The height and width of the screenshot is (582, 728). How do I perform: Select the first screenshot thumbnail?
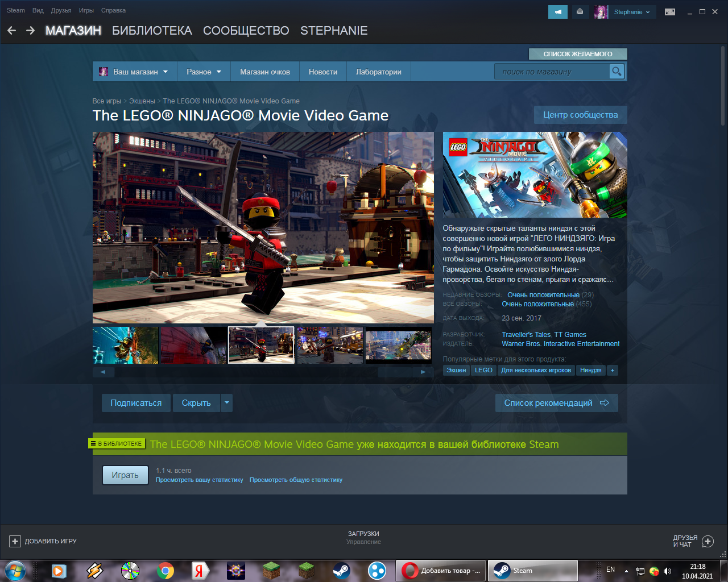pos(126,345)
